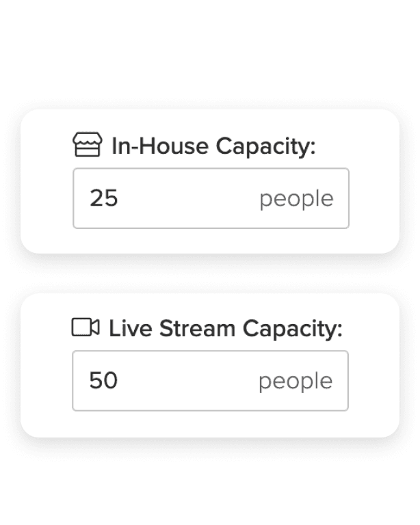
Task: Click the "people" suffix in In-House field
Action: (x=296, y=200)
